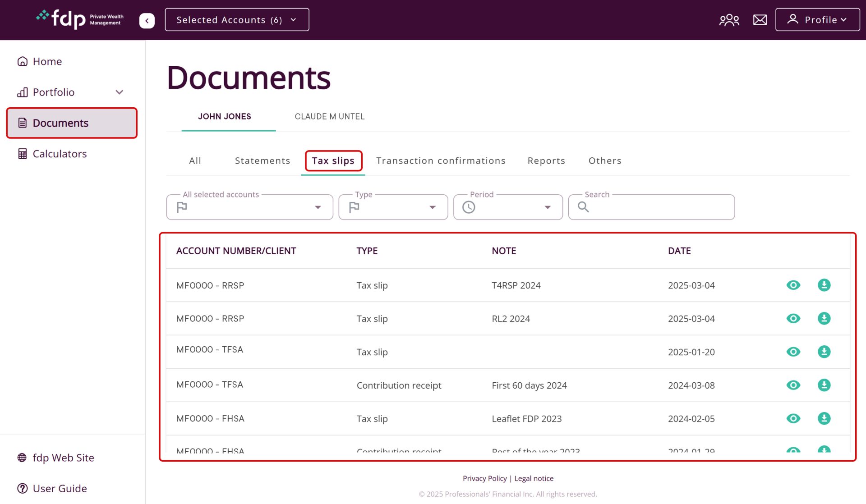
Task: Open the messages envelope icon
Action: 760,19
